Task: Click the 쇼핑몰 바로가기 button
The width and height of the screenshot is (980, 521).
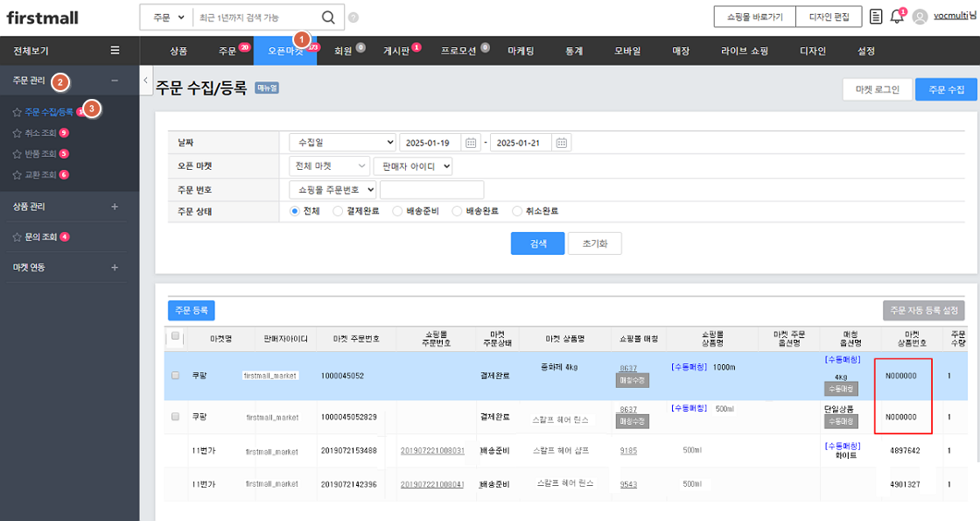Action: (755, 17)
